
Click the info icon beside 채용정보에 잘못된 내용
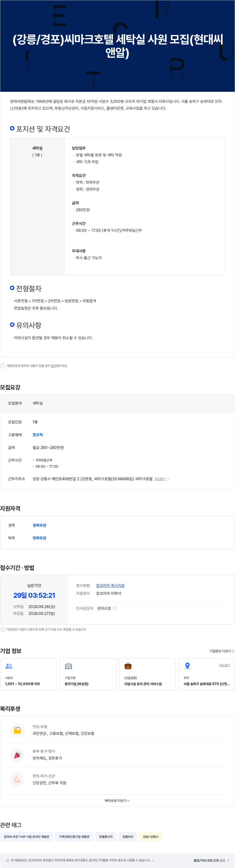(3, 366)
